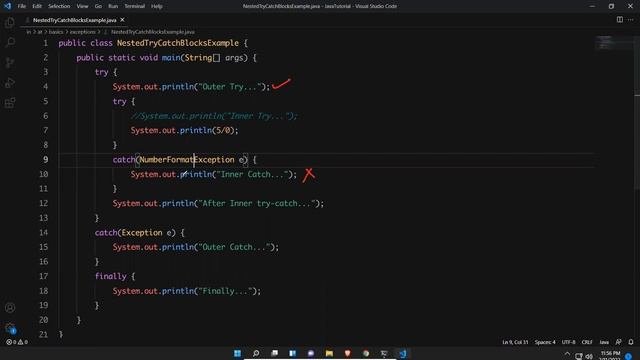Viewport: 640px width, 360px height.
Task: Click the "Outer Try..." string on line 4
Action: [x=229, y=87]
